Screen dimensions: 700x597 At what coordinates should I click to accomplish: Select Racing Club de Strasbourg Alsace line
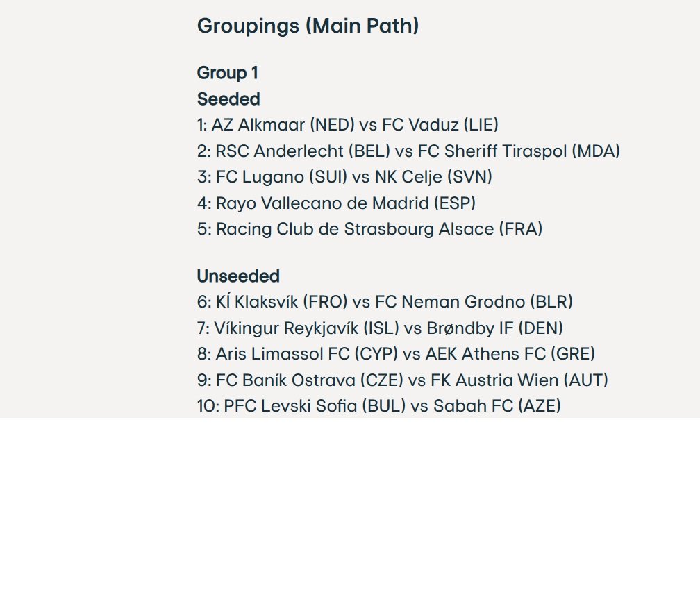pyautogui.click(x=369, y=229)
